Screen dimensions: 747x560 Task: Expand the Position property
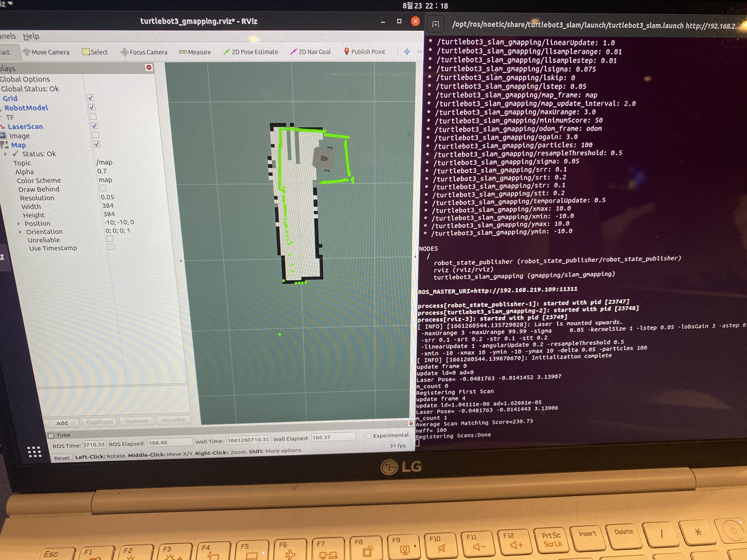pos(19,224)
